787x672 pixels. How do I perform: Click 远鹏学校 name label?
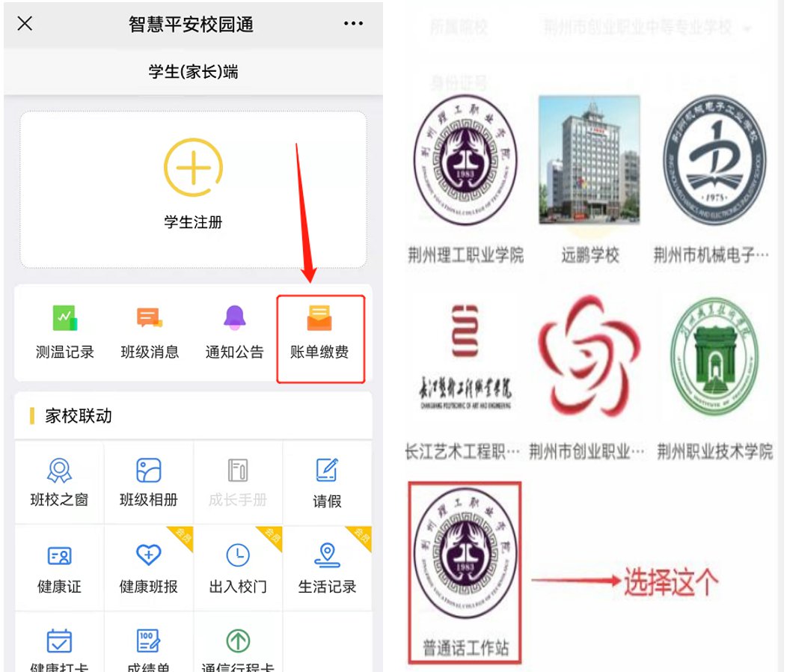[590, 255]
